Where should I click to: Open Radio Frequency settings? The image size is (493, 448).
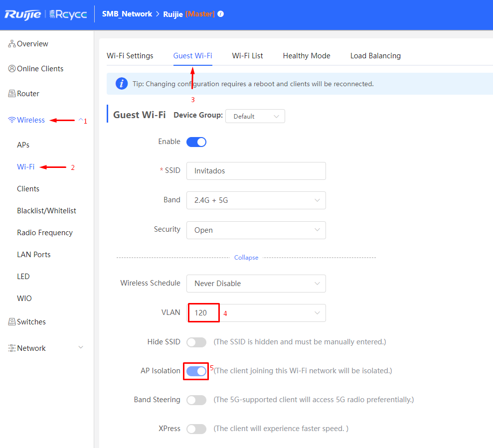pyautogui.click(x=45, y=233)
